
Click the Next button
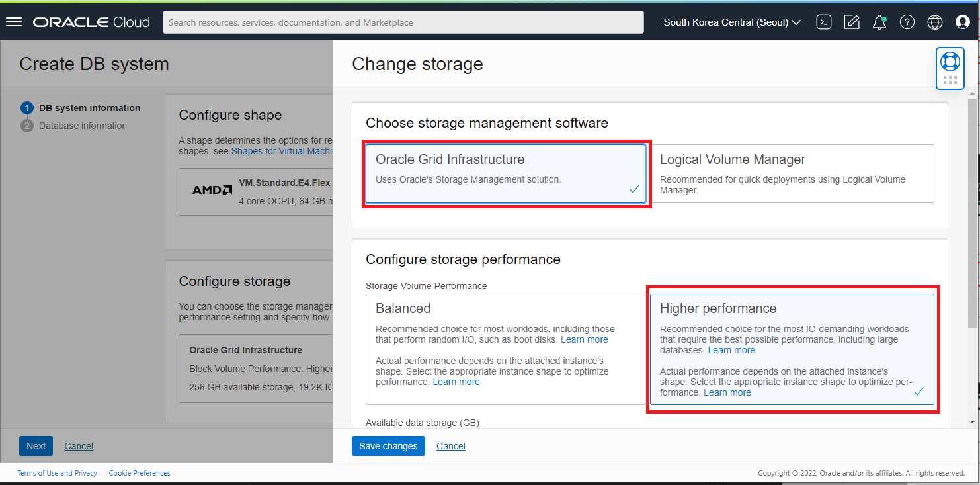pyautogui.click(x=36, y=446)
